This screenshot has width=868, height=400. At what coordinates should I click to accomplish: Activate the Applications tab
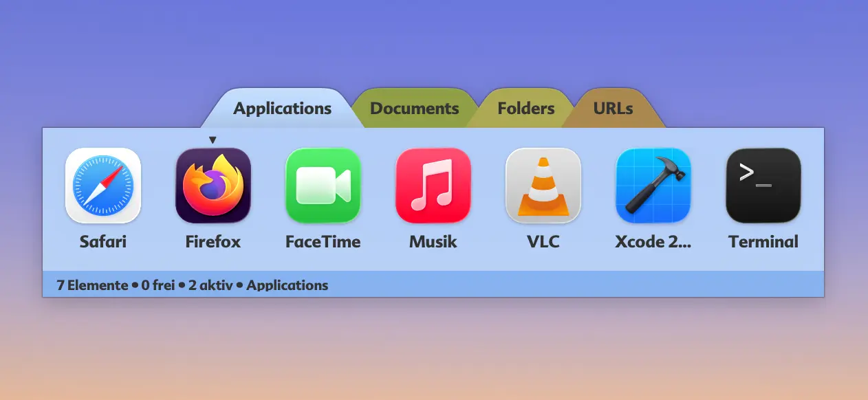[x=282, y=109]
